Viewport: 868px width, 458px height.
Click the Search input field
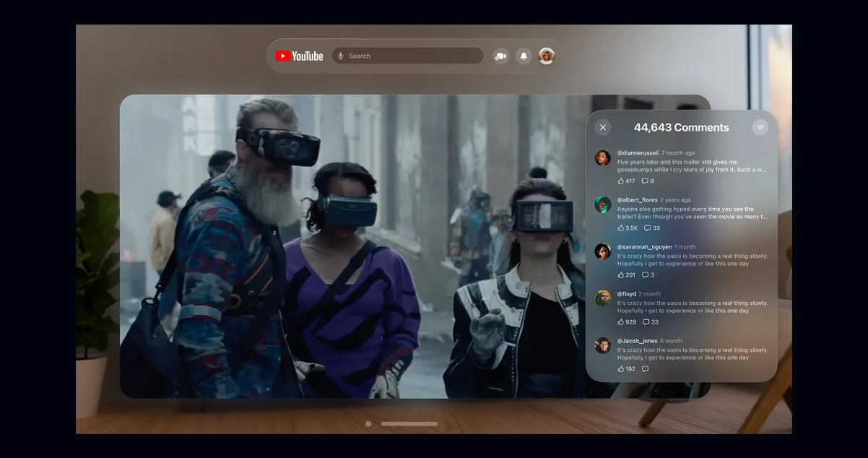(412, 56)
